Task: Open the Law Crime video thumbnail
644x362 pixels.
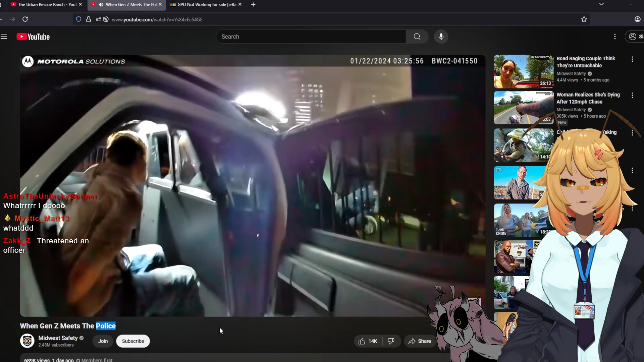Action: pyautogui.click(x=522, y=220)
